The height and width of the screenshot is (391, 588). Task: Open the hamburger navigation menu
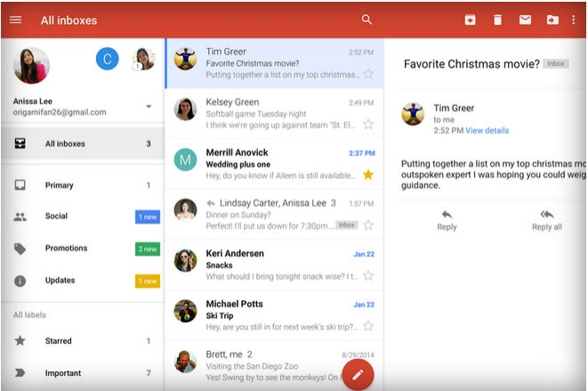click(15, 20)
